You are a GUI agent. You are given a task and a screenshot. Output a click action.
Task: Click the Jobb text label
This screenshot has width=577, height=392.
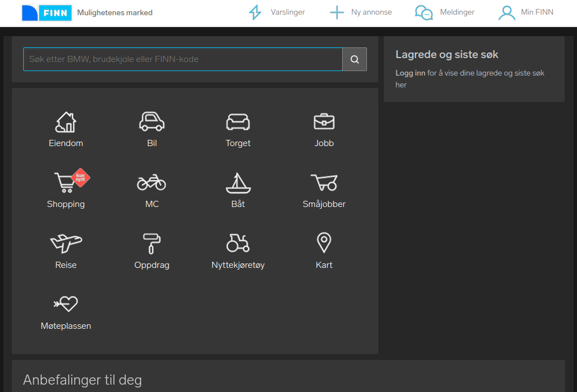[x=324, y=143]
